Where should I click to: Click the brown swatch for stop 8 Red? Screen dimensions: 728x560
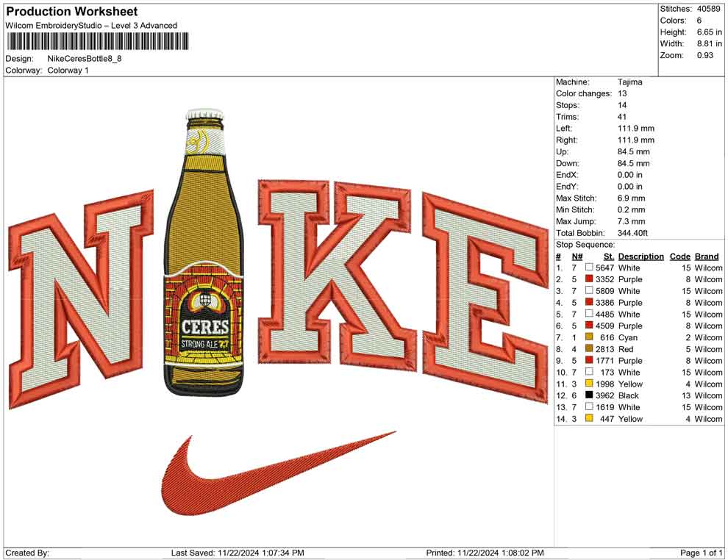(x=589, y=348)
